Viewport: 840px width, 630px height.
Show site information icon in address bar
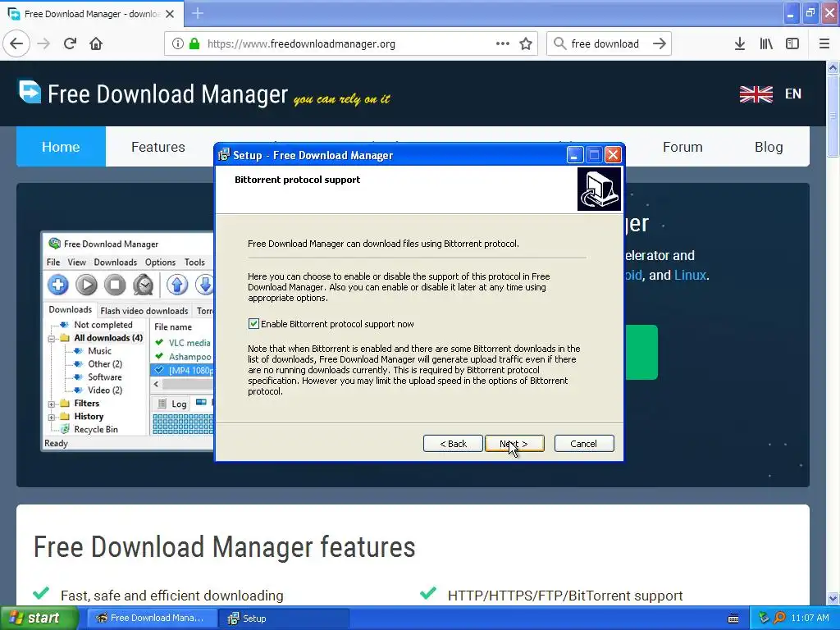[177, 43]
